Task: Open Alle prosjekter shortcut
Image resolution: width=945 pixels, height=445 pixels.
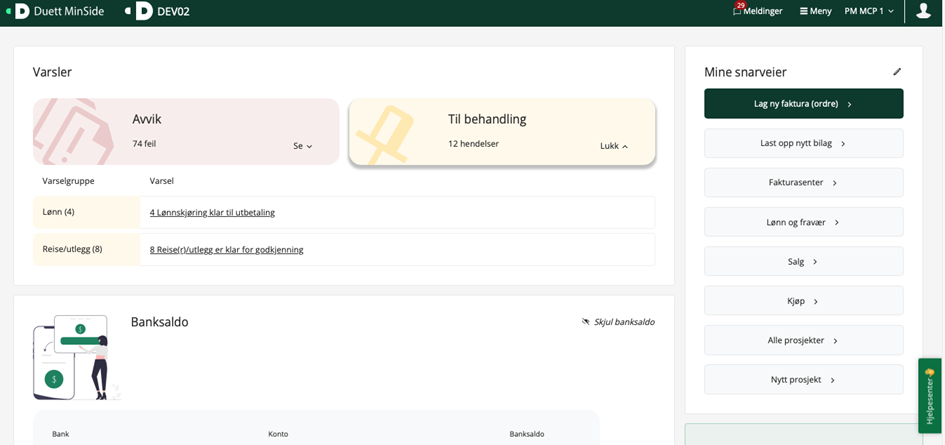Action: point(803,340)
